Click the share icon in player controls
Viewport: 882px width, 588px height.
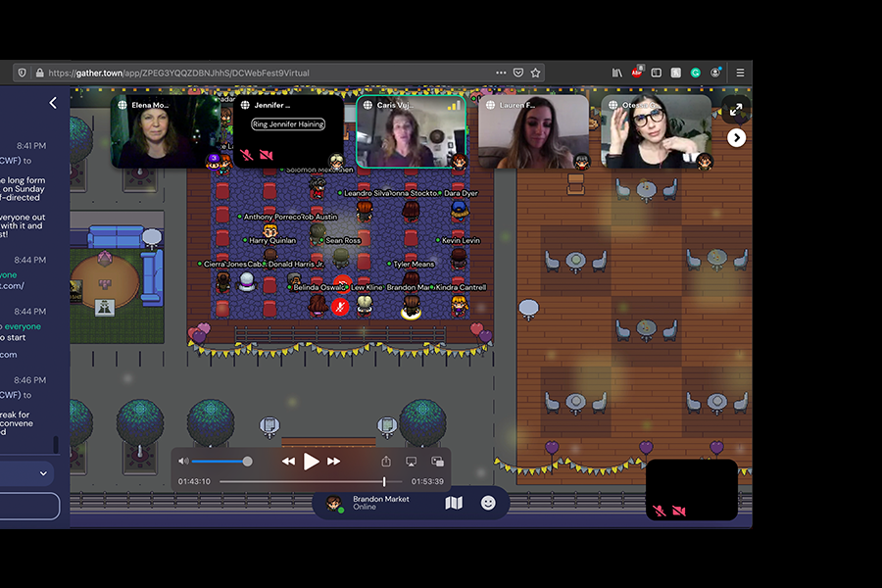[x=386, y=462]
